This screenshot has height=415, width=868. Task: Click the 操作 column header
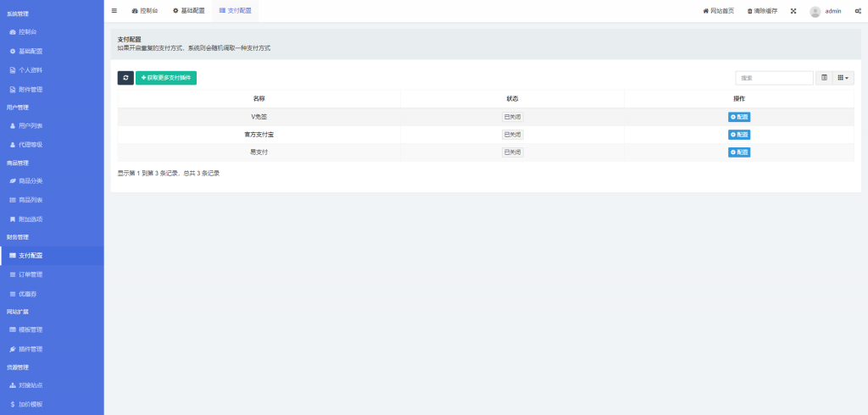click(x=739, y=98)
